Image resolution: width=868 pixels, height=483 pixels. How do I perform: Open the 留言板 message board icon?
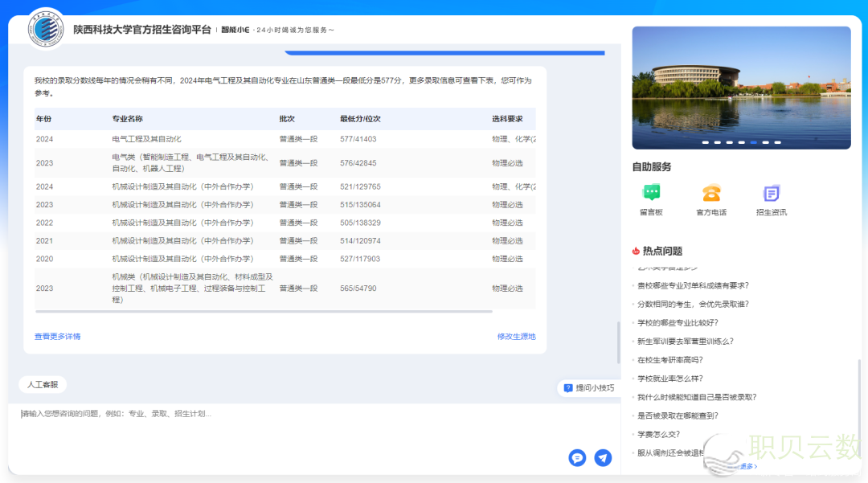pyautogui.click(x=652, y=193)
